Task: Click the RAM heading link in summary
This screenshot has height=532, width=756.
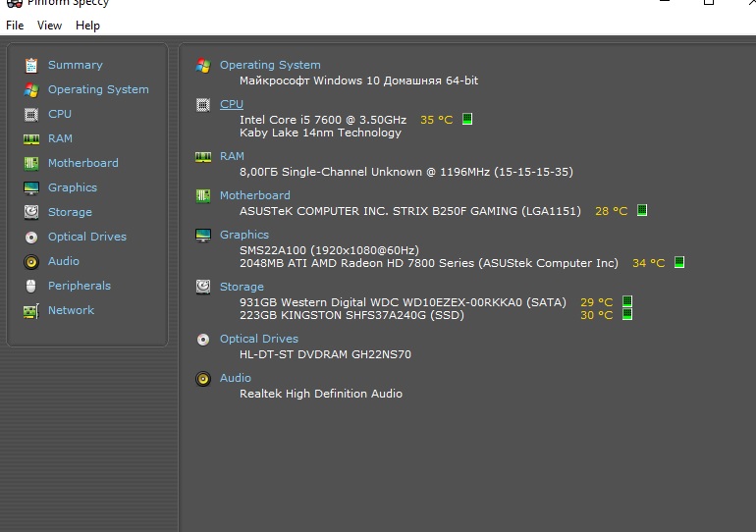Action: tap(232, 156)
